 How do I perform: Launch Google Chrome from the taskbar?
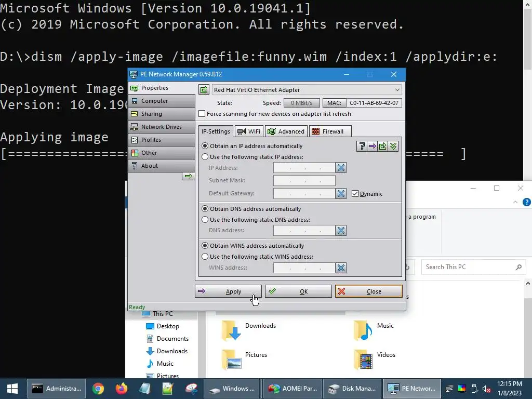pyautogui.click(x=98, y=389)
